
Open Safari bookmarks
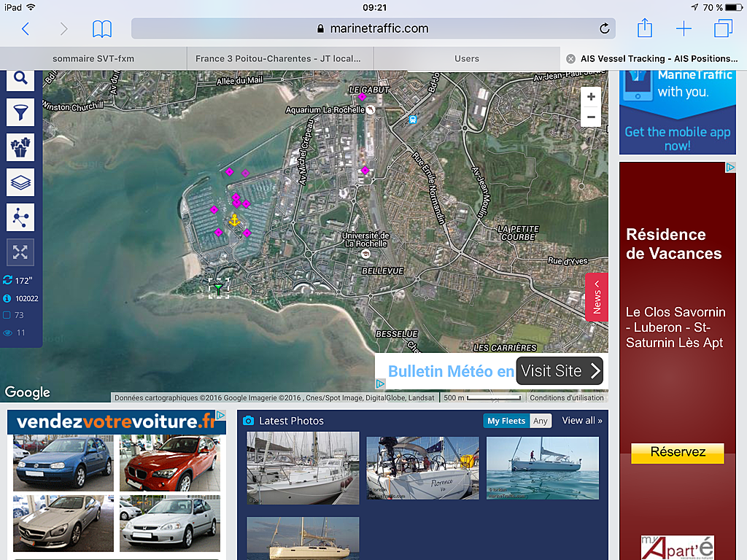click(x=102, y=28)
